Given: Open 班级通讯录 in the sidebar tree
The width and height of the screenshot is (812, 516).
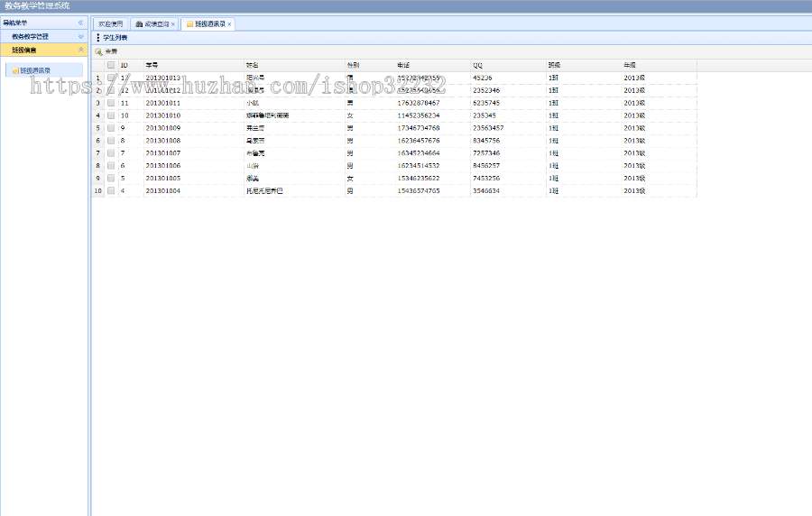Looking at the screenshot, I should 36,70.
